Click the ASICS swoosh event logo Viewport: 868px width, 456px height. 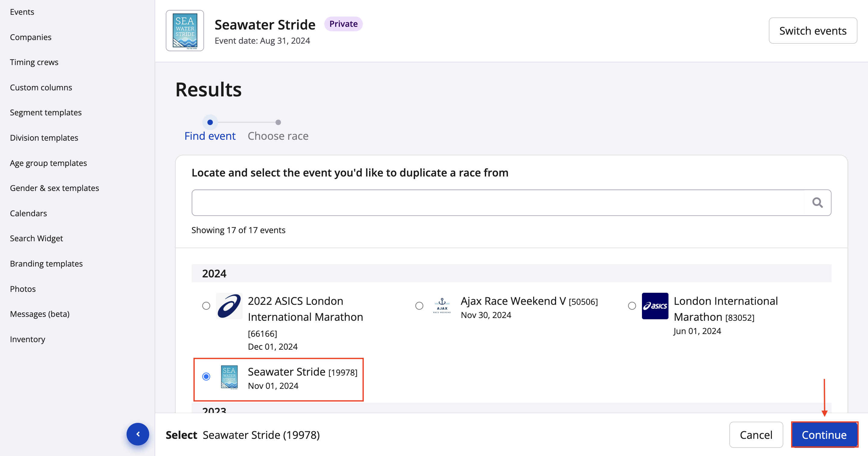click(x=229, y=305)
